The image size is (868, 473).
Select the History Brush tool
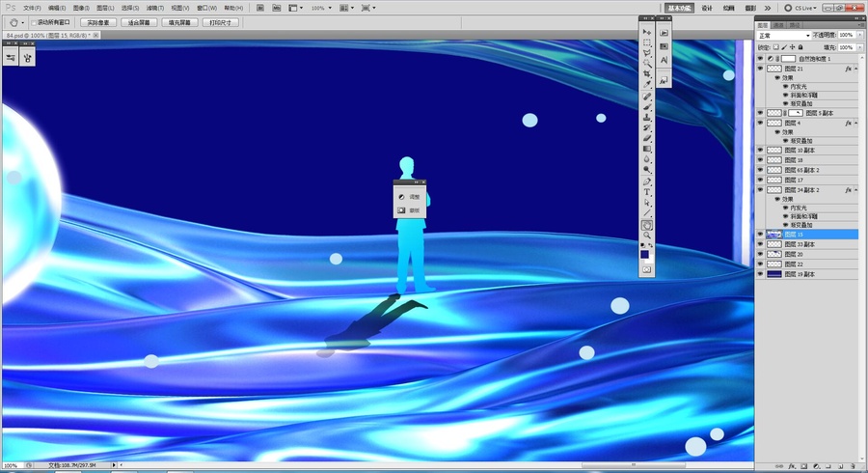[x=646, y=128]
